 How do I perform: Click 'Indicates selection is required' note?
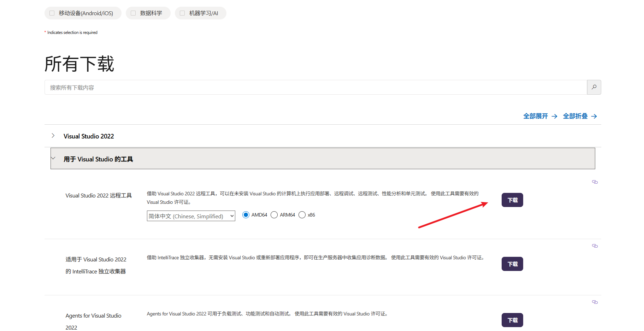tap(72, 32)
